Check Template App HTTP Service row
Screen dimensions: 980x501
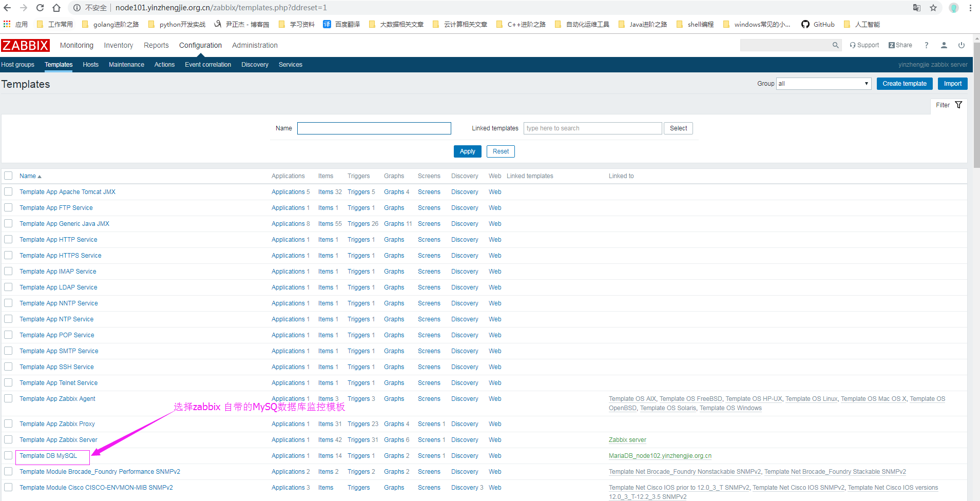pyautogui.click(x=8, y=239)
